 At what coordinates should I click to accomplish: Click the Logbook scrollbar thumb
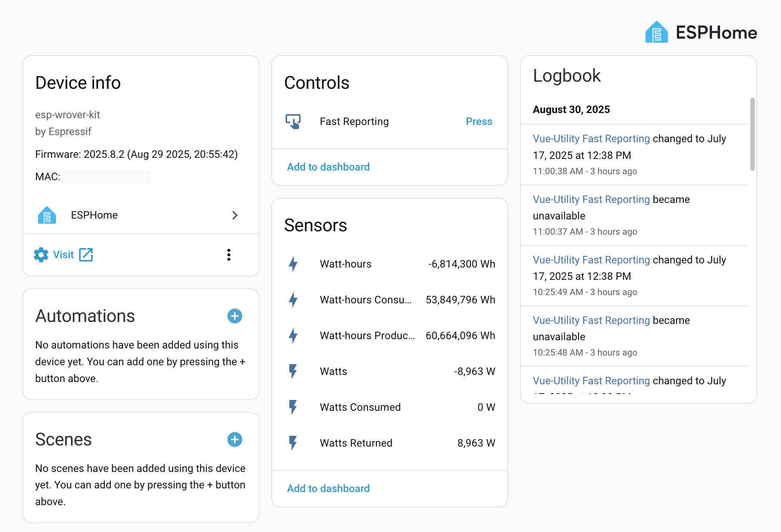click(x=752, y=134)
